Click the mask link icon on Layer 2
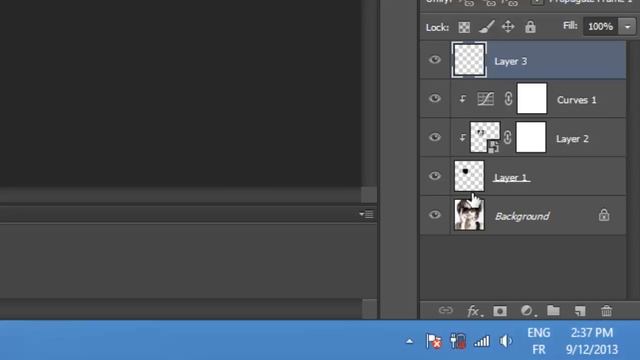Image resolution: width=640 pixels, height=360 pixels. pyautogui.click(x=507, y=137)
